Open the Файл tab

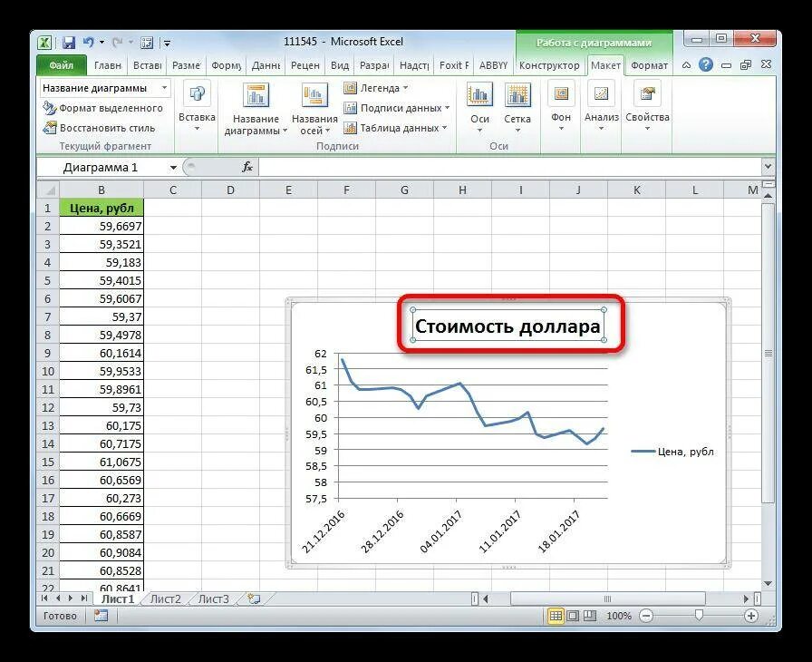tap(61, 66)
